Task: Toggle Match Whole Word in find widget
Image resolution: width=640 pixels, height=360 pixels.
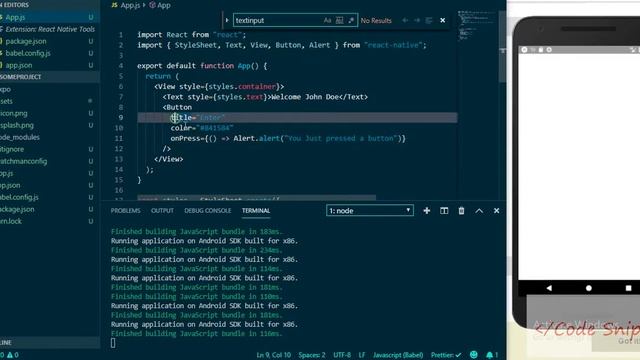Action: pyautogui.click(x=339, y=20)
